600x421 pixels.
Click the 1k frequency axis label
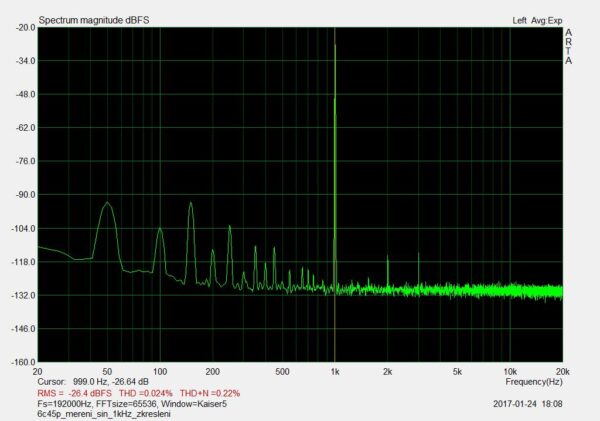(x=335, y=372)
